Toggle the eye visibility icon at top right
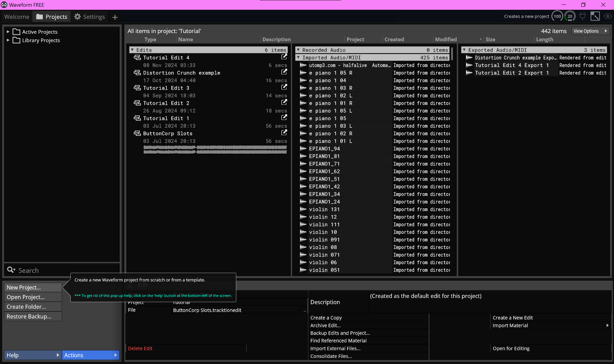The width and height of the screenshot is (614, 364). [608, 16]
